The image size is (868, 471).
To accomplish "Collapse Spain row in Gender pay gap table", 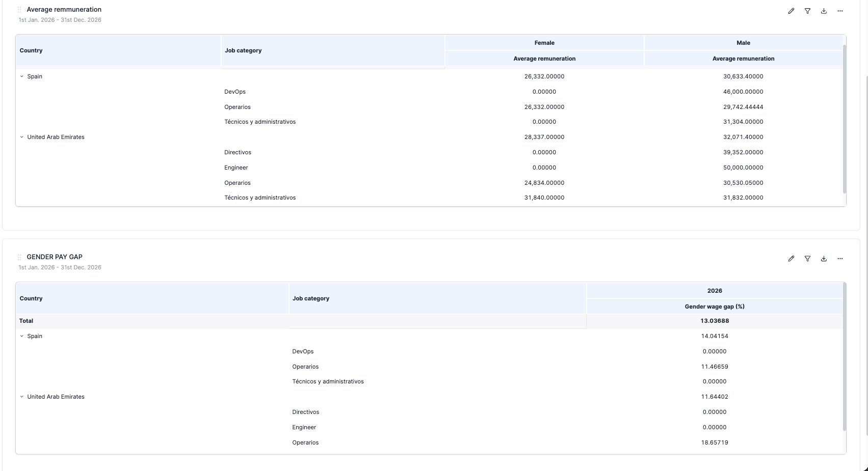I will point(22,336).
